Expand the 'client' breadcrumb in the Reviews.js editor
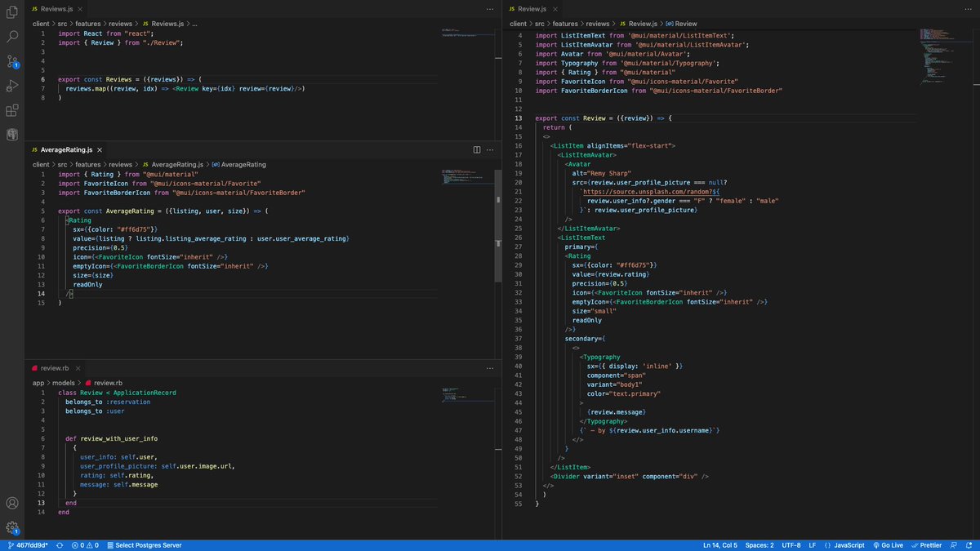The height and width of the screenshot is (551, 980). click(41, 24)
